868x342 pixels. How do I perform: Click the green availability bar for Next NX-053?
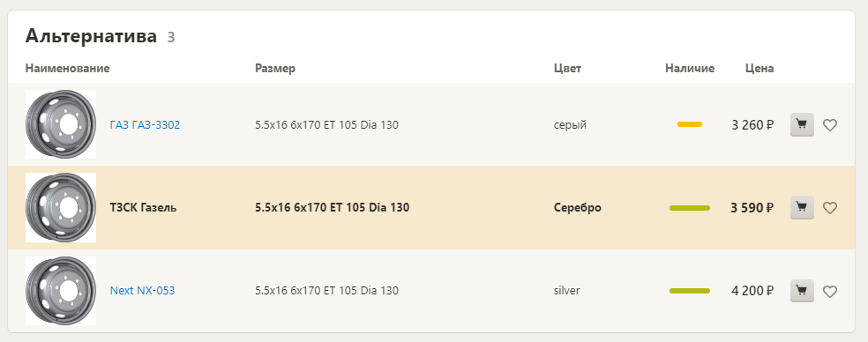(x=690, y=291)
